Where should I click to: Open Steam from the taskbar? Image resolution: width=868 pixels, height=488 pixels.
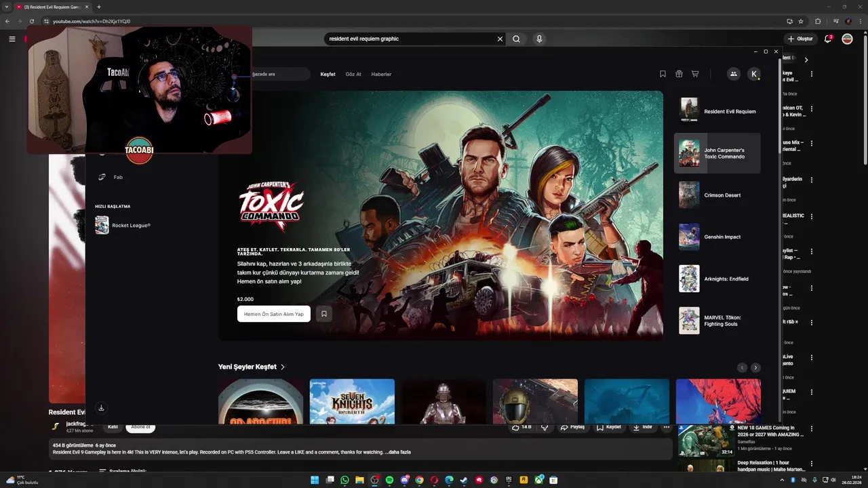[464, 480]
